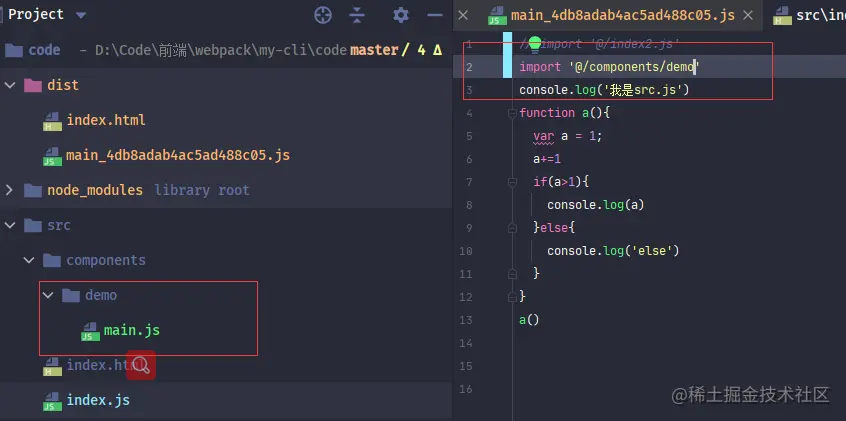Click the a() call on line 13
The height and width of the screenshot is (421, 846).
[x=529, y=320]
